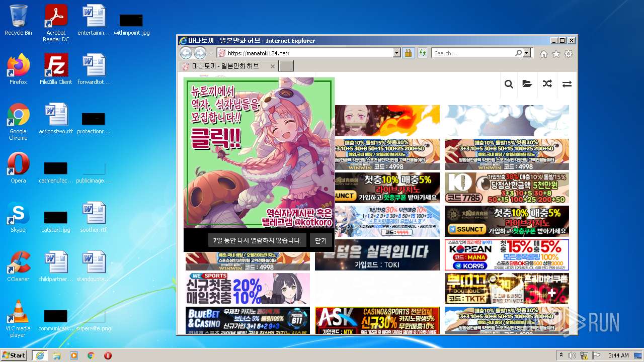Open the 코드 7785 banner
Image resolution: width=644 pixels, height=362 pixels.
[x=507, y=188]
